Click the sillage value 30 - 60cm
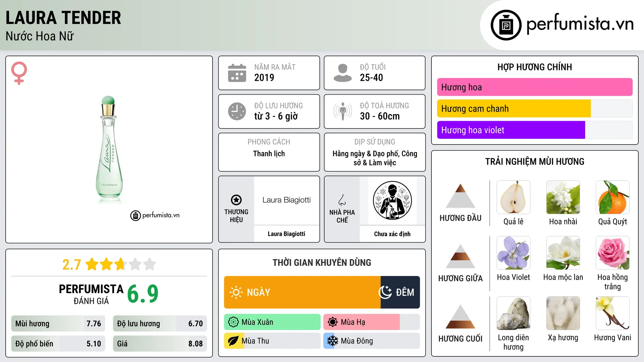Image resolution: width=644 pixels, height=362 pixels. point(380,116)
